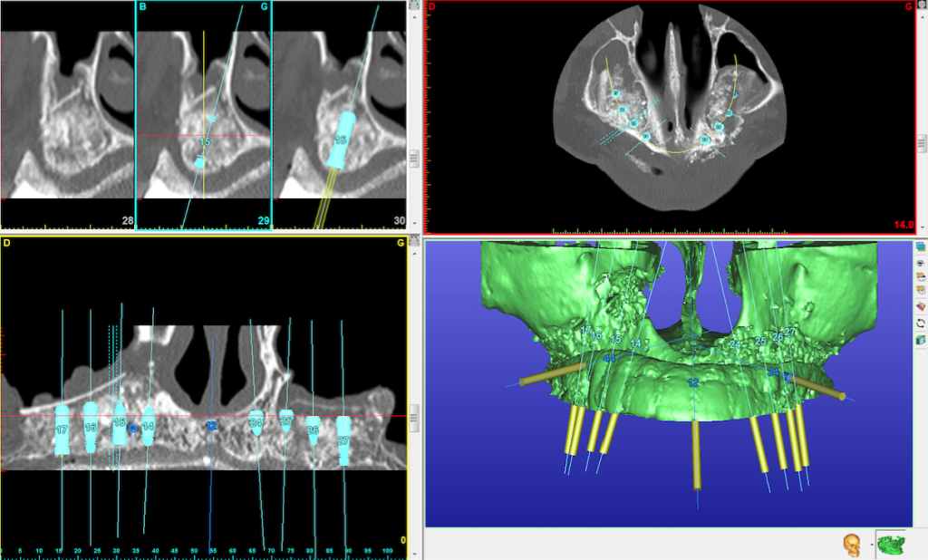Viewport: 928px width, 560px height.
Task: Select implant 27 in panoramic view
Action: pyautogui.click(x=343, y=440)
